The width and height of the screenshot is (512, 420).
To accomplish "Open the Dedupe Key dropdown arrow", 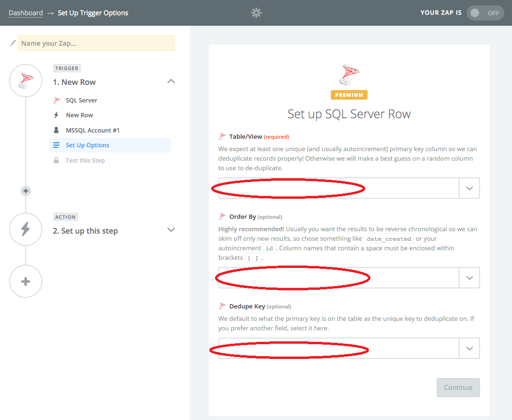I will tap(469, 348).
